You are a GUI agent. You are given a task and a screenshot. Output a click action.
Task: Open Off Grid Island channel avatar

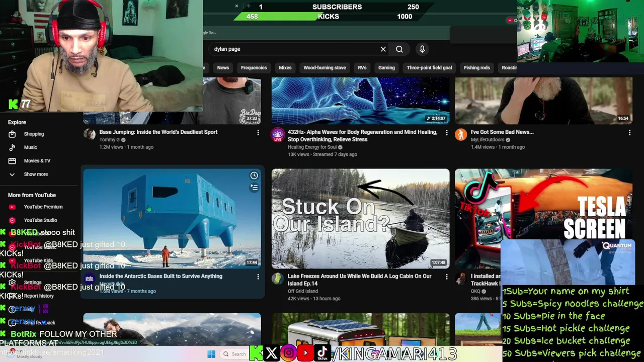coord(278,279)
